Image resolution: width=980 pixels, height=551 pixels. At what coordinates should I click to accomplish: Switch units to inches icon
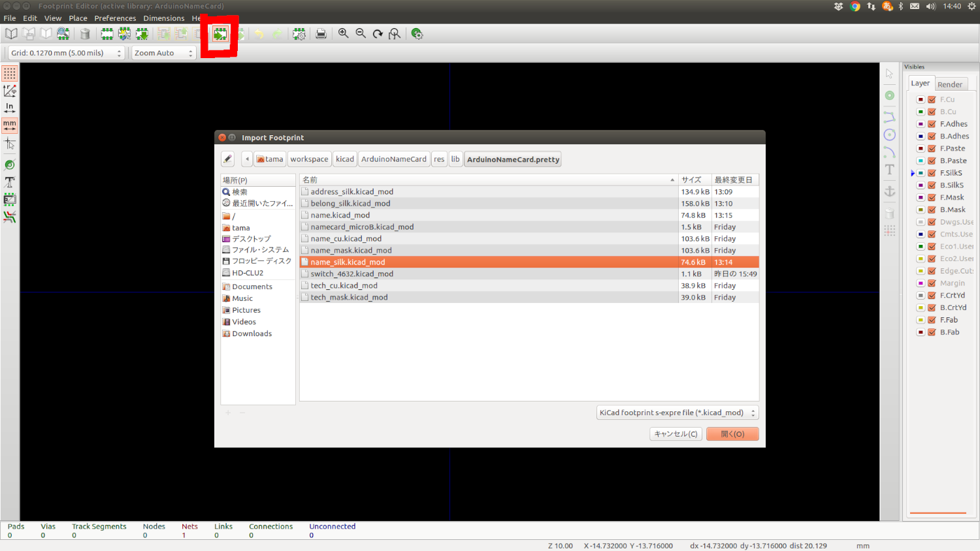click(x=10, y=108)
